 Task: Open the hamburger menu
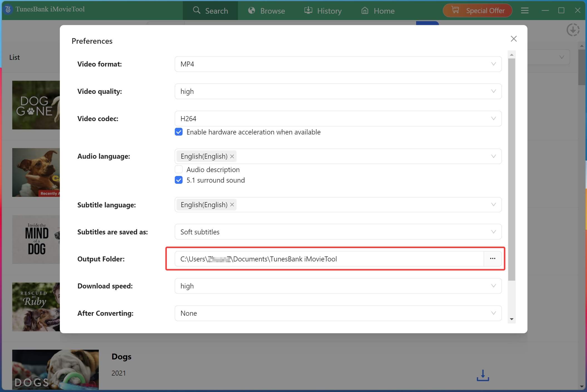pyautogui.click(x=524, y=10)
